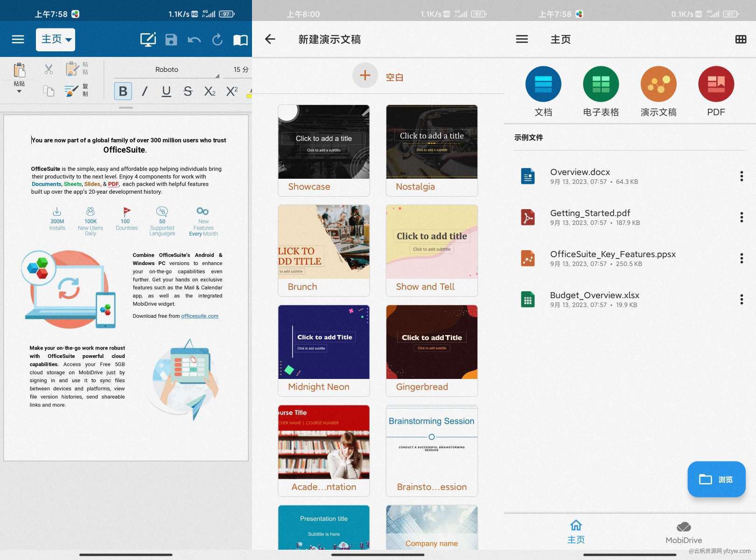Tap the ribbon collapse handle bar
The height and width of the screenshot is (560, 756).
(x=126, y=108)
